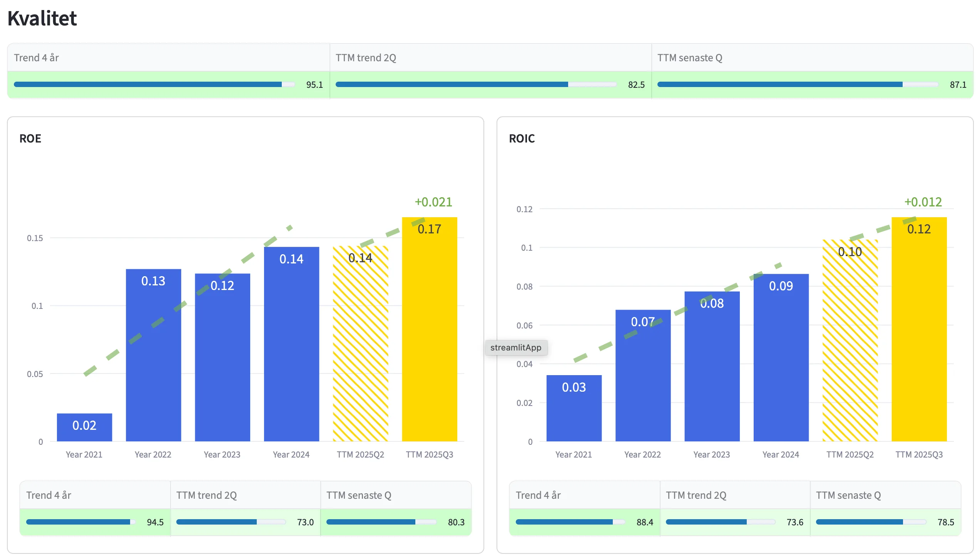The image size is (980, 560).
Task: Click the Kvalitet heading
Action: pyautogui.click(x=42, y=18)
